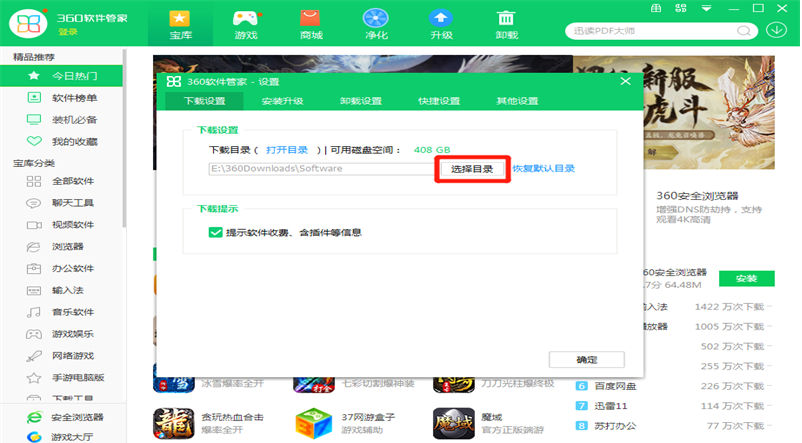Click the 恢复默认目录 link
The image size is (802, 443).
click(543, 169)
